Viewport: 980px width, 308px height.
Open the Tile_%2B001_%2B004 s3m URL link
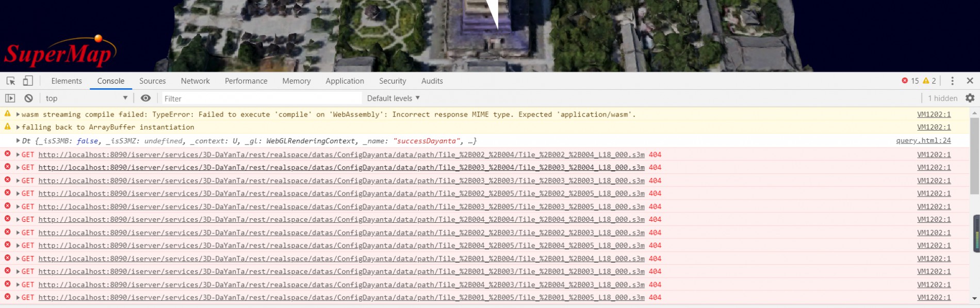click(341, 258)
